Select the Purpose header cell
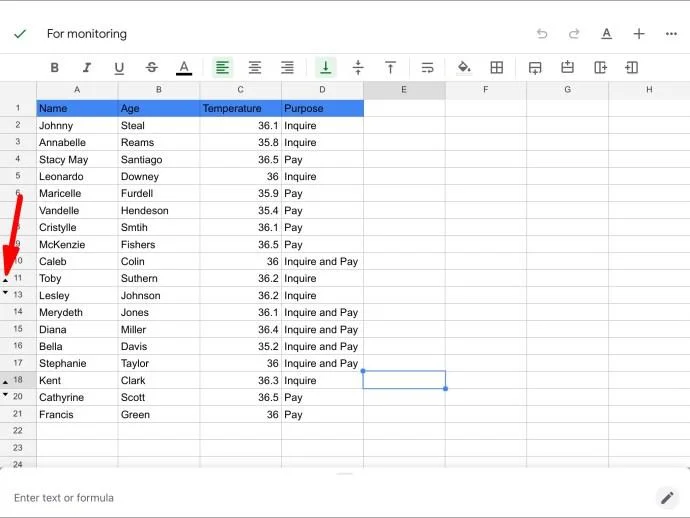Viewport: 690px width, 518px height. point(323,108)
